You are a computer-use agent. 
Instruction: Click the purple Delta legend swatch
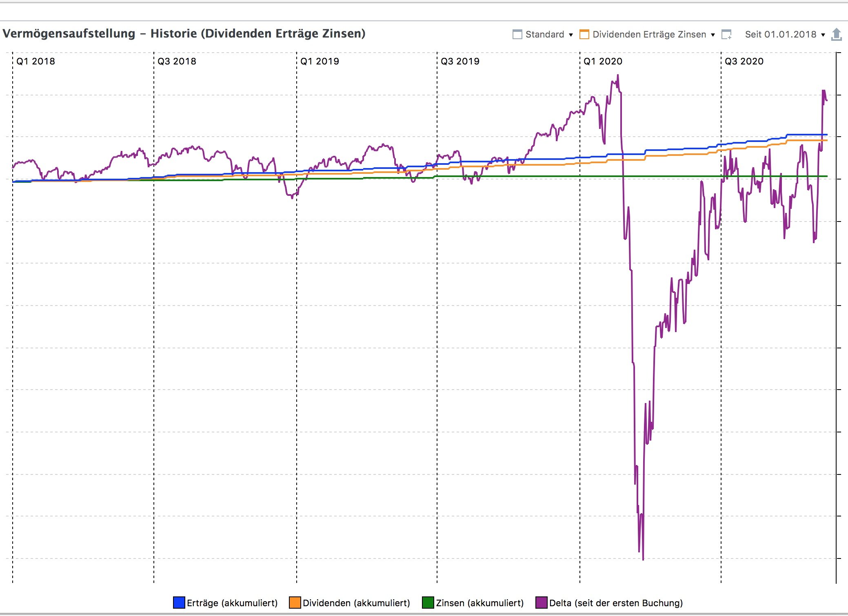[541, 603]
